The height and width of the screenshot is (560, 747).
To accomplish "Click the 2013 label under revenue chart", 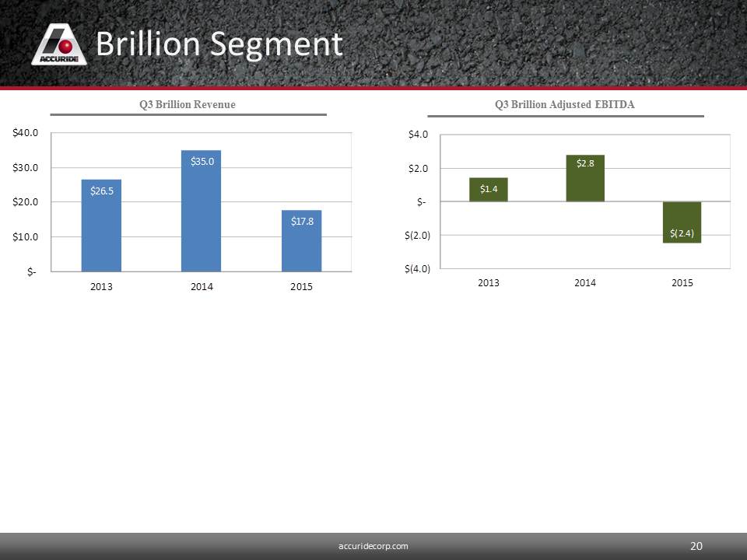I will pos(101,287).
